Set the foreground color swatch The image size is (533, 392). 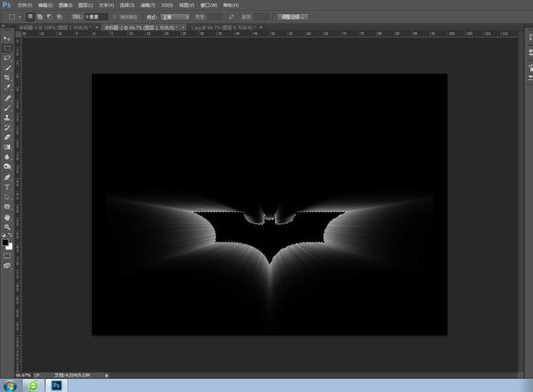click(x=6, y=242)
